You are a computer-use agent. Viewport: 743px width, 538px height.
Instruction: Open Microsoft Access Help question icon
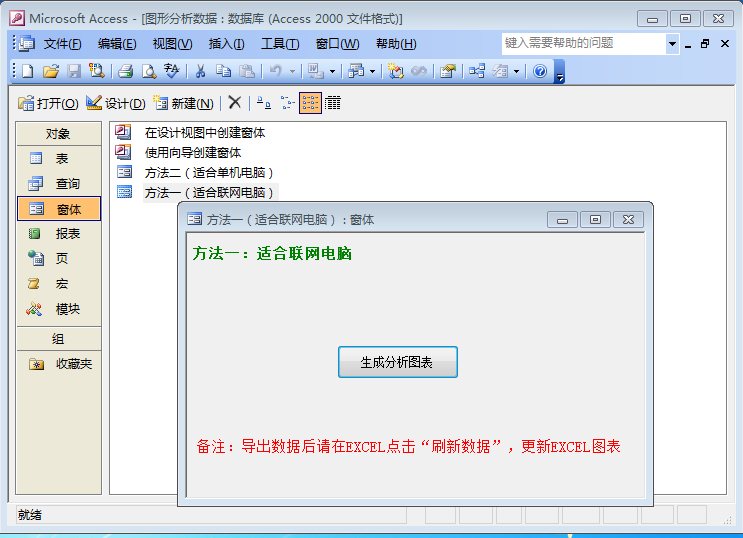tap(540, 71)
